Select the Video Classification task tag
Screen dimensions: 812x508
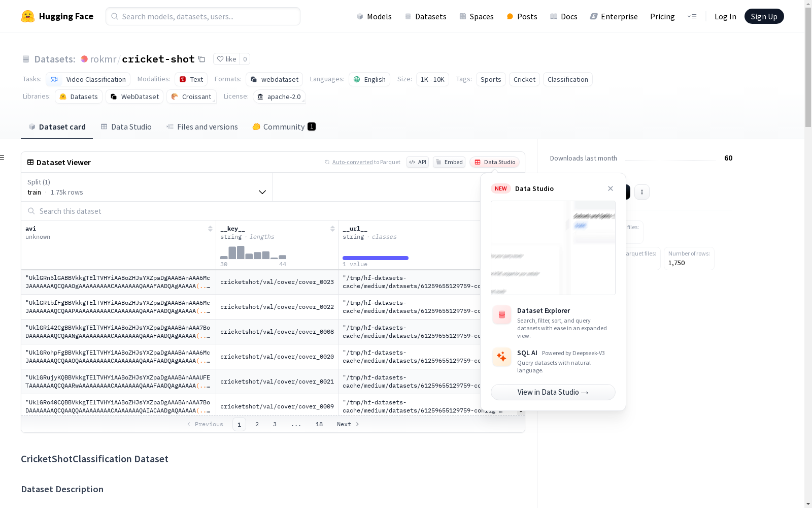(x=88, y=79)
